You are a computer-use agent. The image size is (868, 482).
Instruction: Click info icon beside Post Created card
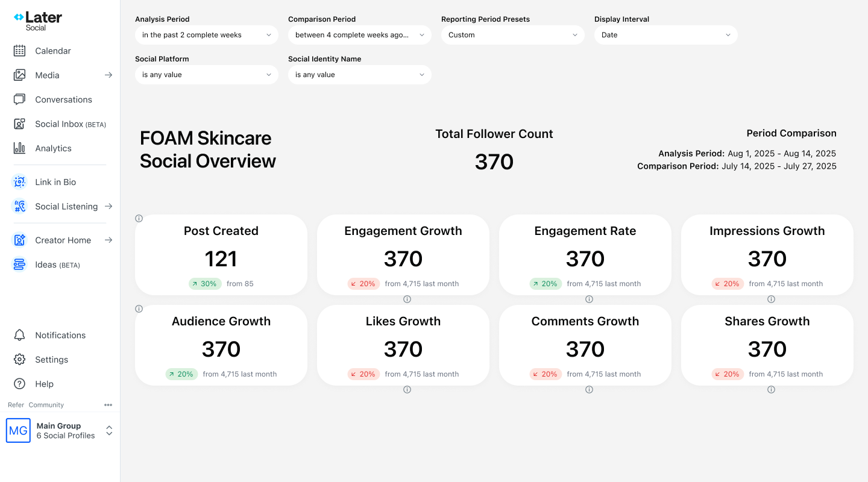(139, 219)
